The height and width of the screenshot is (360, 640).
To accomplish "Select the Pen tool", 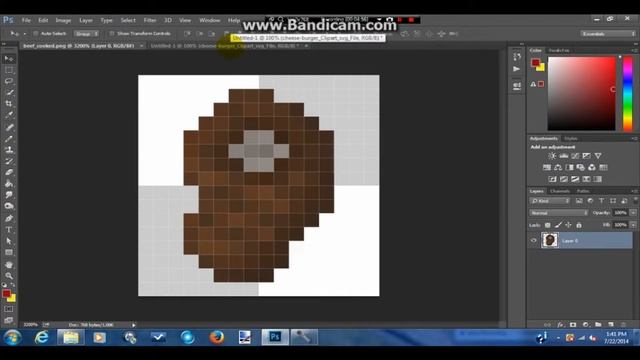I will point(9,218).
